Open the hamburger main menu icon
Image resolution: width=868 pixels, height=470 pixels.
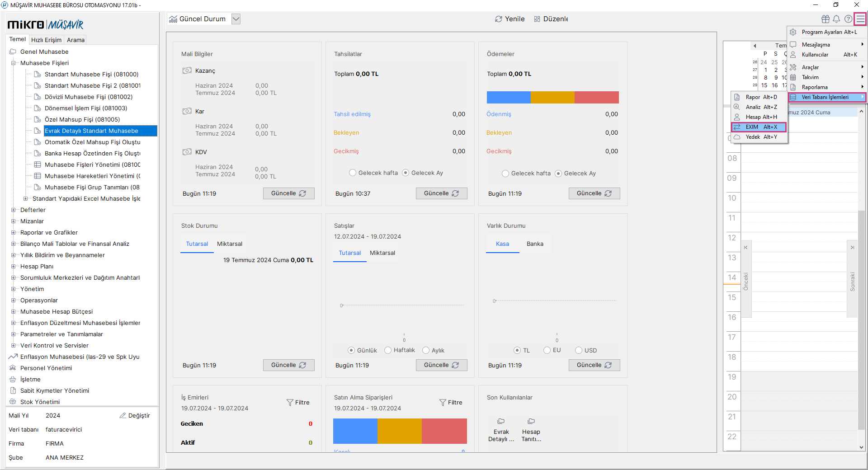tap(860, 19)
